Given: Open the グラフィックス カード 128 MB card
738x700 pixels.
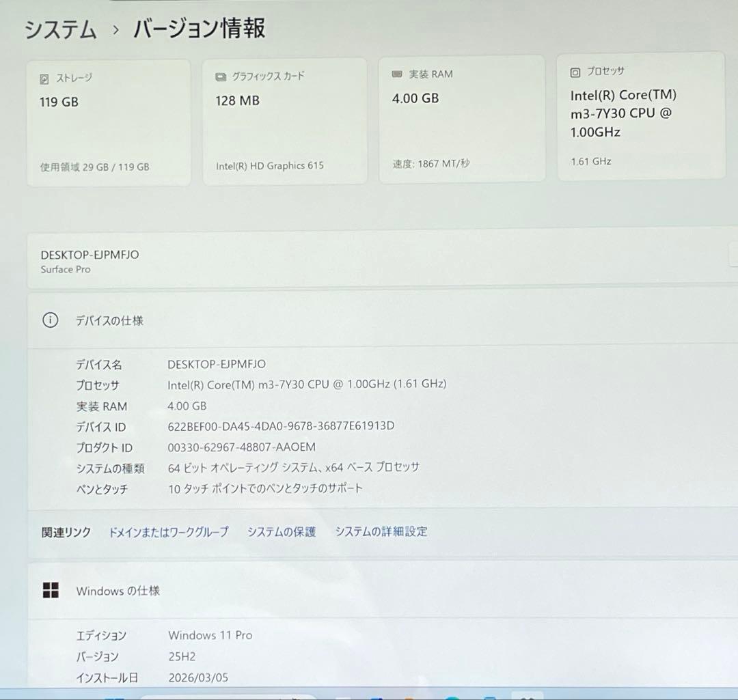Looking at the screenshot, I should (x=285, y=121).
